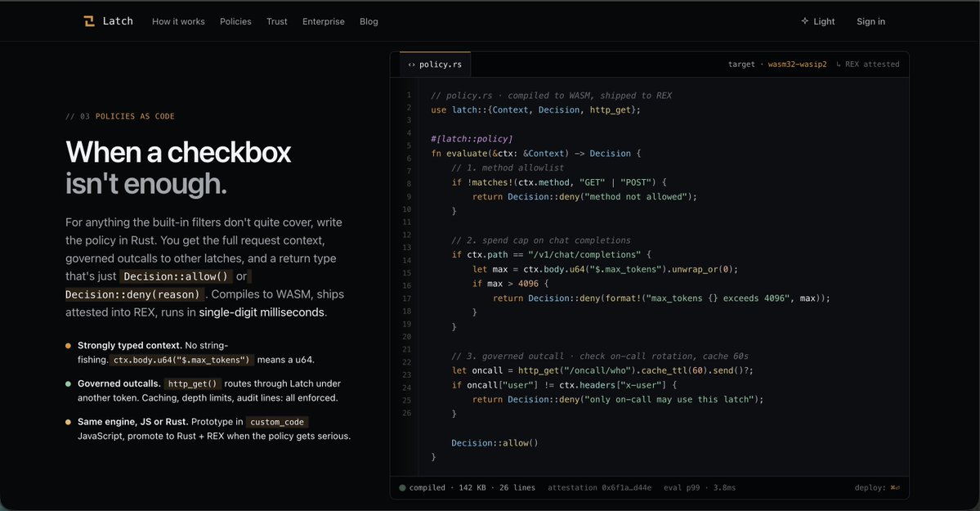Viewport: 980px width, 511px height.
Task: Click the only on-call may use deny line
Action: pyautogui.click(x=617, y=399)
